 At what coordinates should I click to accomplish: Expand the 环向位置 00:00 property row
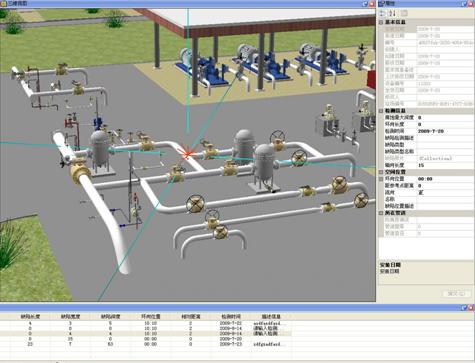click(381, 179)
